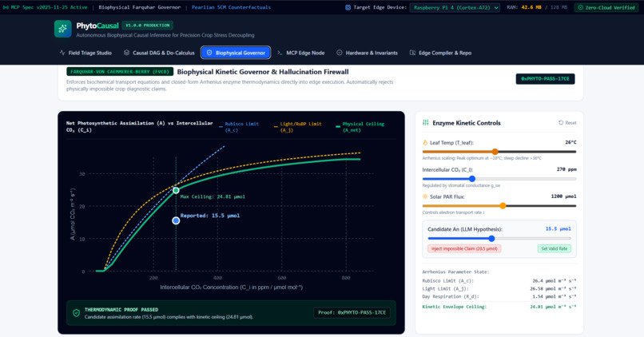Viewport: 644px width, 337px height.
Task: Click the Enzyme Kinetic Controls sliders icon
Action: (x=426, y=122)
